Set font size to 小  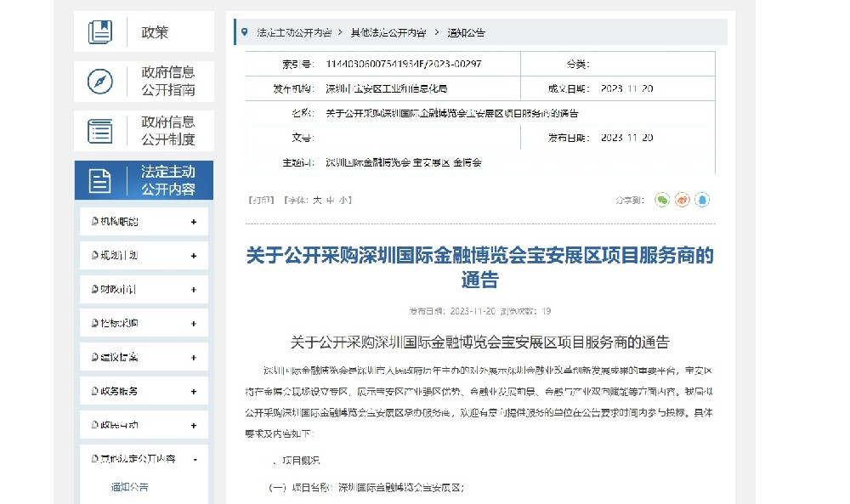tap(343, 200)
